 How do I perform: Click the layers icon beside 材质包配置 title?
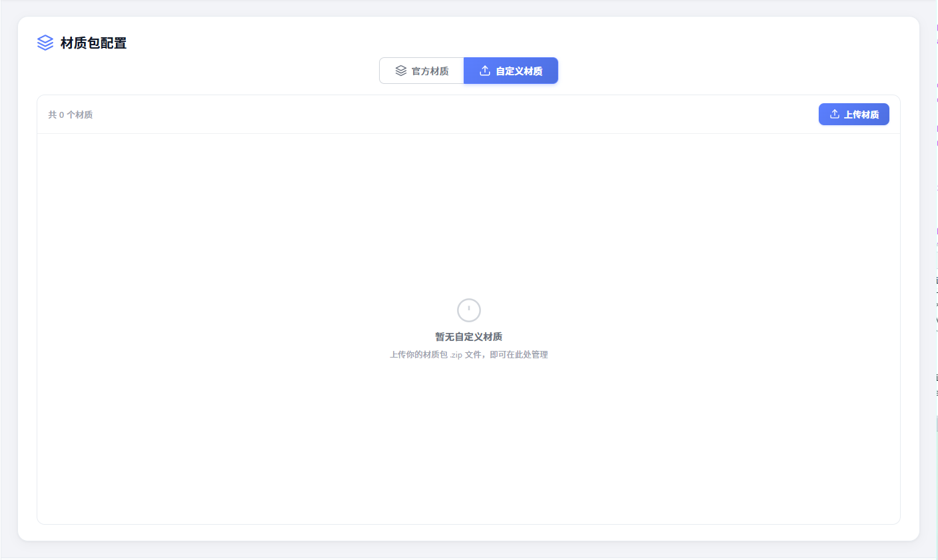[x=45, y=43]
